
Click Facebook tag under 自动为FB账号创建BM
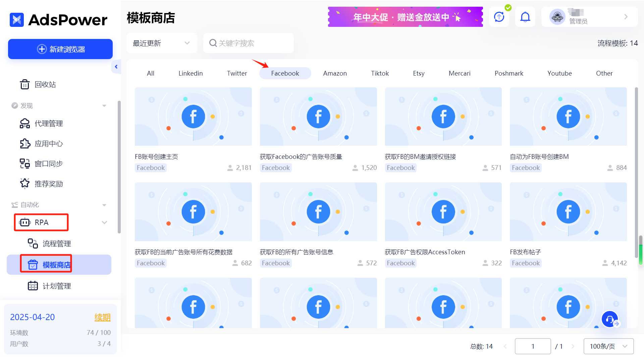(526, 168)
